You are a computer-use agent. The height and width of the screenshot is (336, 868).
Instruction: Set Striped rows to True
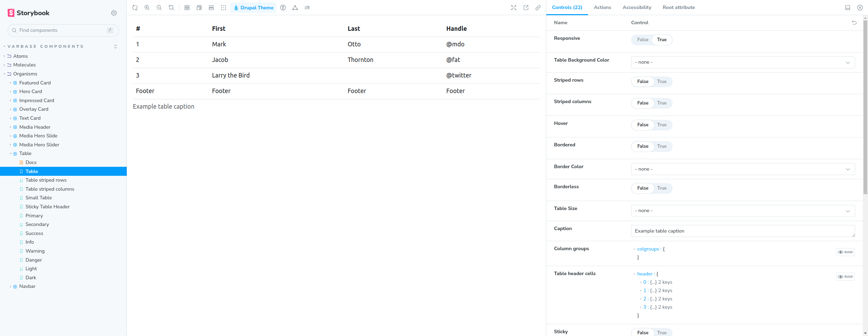click(x=662, y=82)
